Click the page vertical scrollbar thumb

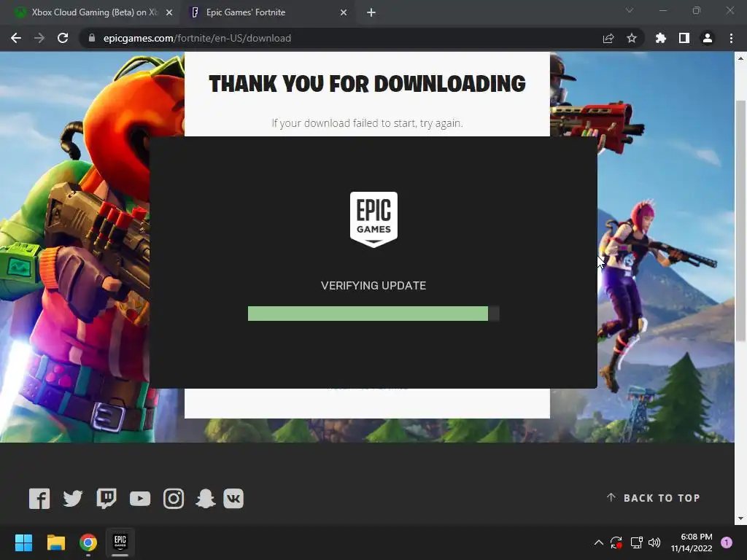tap(740, 221)
